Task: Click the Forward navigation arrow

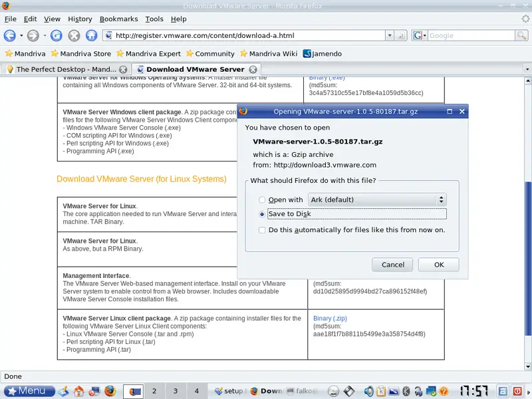Action: (33, 36)
